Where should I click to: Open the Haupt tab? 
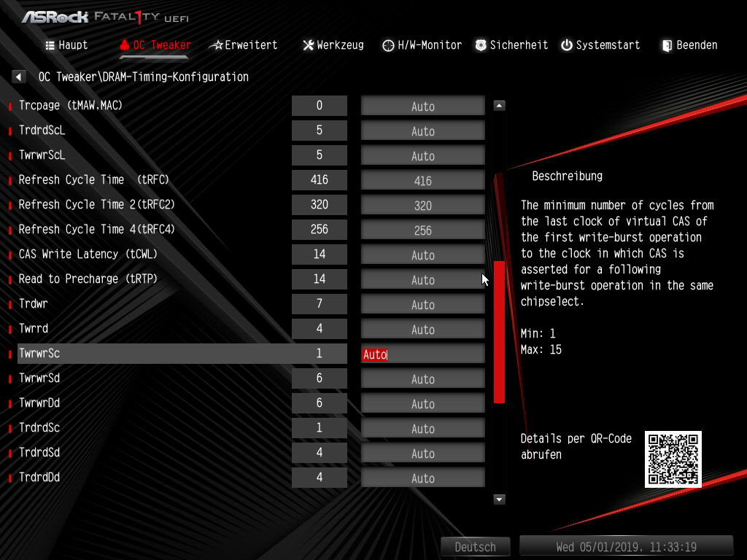pos(66,45)
